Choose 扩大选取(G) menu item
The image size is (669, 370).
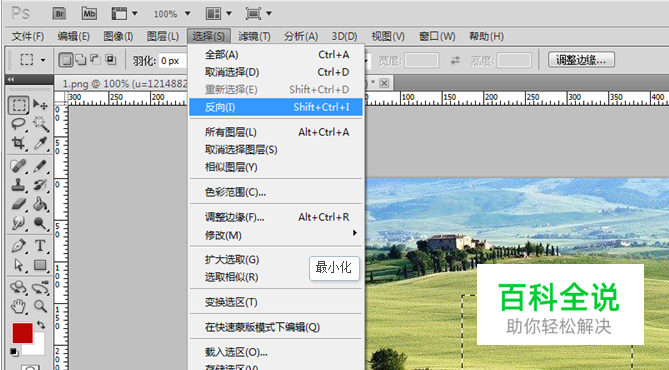(276, 259)
